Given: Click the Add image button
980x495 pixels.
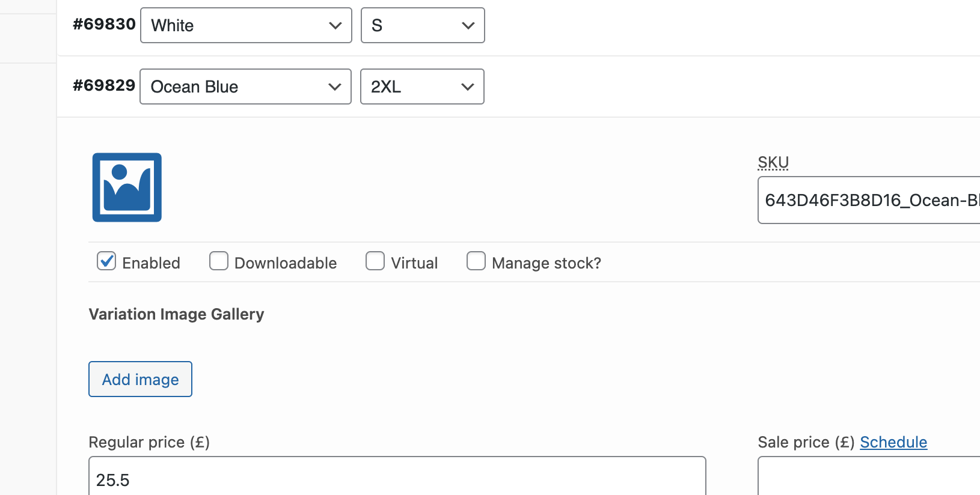Looking at the screenshot, I should 140,379.
